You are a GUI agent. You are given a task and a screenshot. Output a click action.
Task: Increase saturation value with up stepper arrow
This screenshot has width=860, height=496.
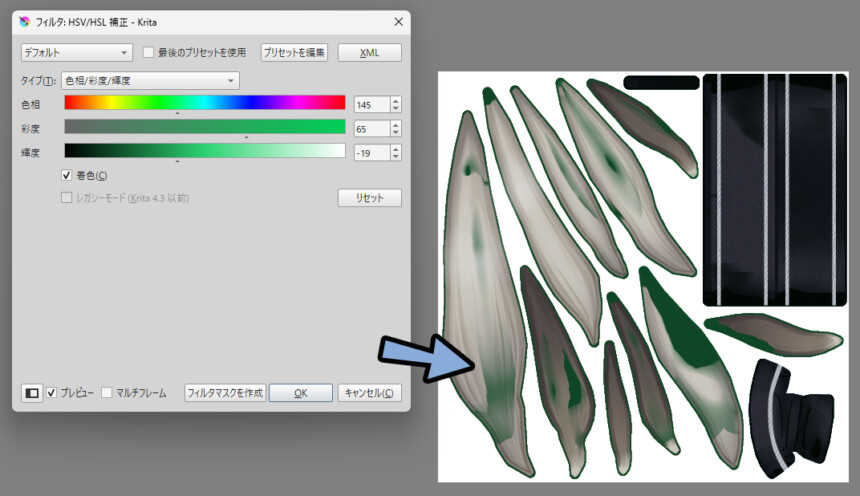(x=396, y=125)
